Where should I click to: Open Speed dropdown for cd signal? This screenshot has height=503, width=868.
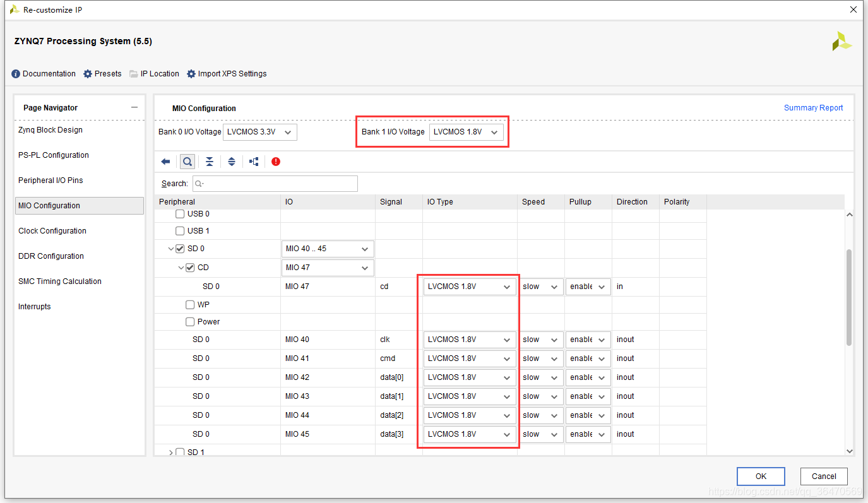pyautogui.click(x=541, y=287)
